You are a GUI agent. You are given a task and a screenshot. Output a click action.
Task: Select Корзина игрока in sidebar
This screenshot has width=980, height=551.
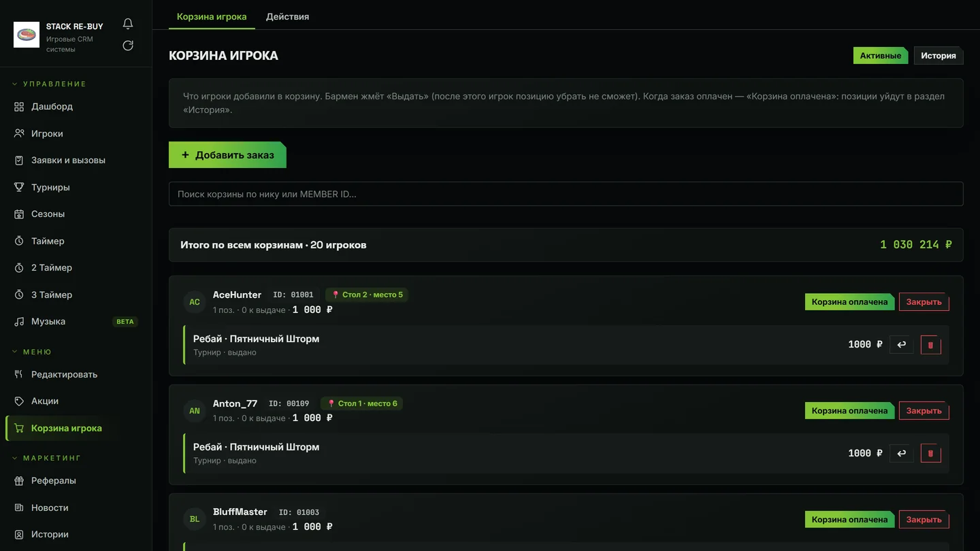pyautogui.click(x=76, y=428)
